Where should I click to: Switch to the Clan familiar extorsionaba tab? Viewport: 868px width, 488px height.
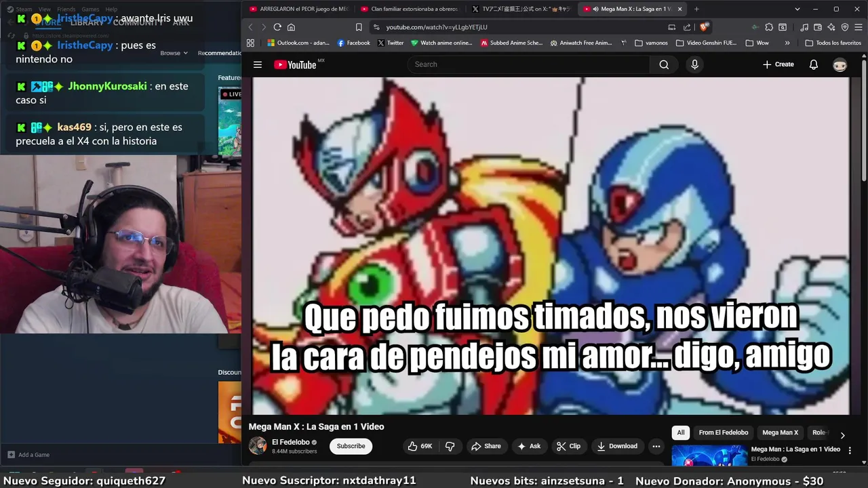pos(409,9)
